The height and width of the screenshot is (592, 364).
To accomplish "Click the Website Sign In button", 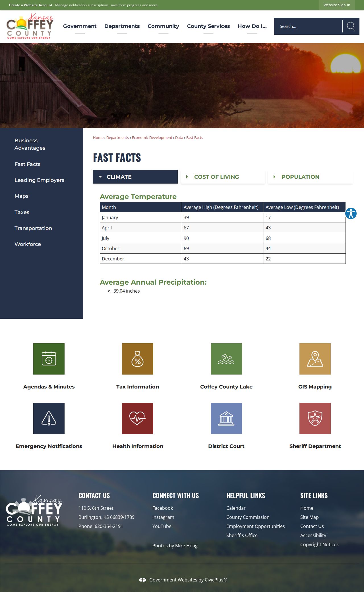I will click(337, 5).
